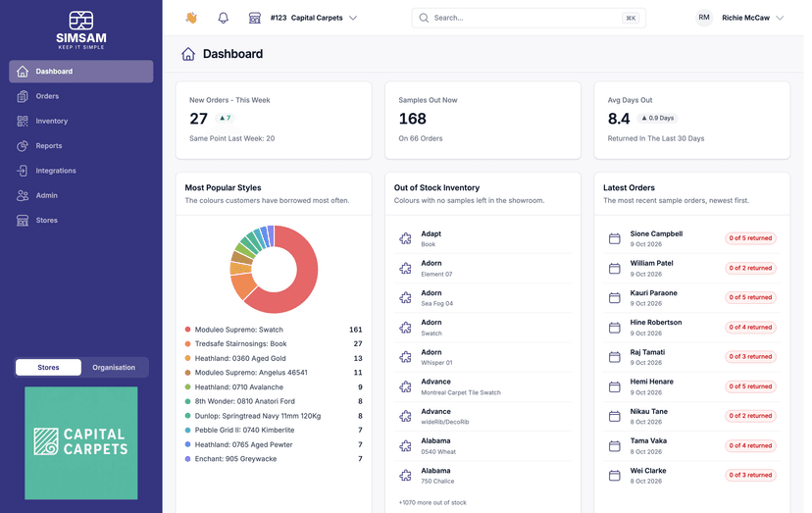Viewport: 812px width, 513px height.
Task: Click Pebble Grid II: 0740 Kimberlite row
Action: tap(274, 430)
